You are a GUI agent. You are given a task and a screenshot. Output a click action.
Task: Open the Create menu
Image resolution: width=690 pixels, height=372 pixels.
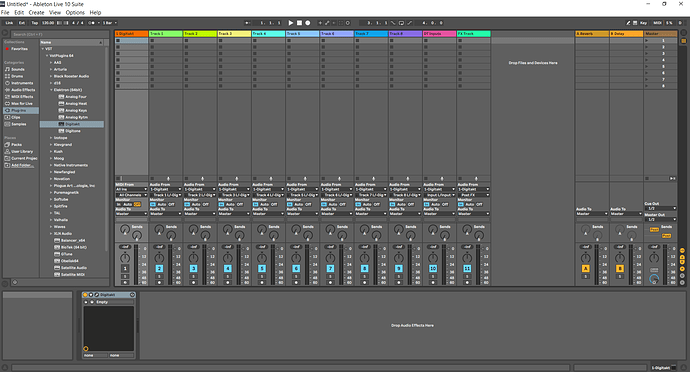point(37,12)
